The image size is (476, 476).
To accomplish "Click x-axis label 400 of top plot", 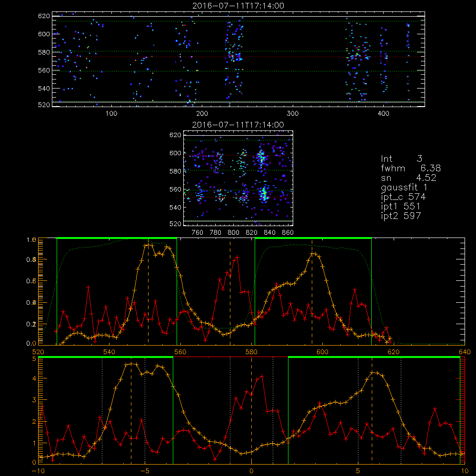I will click(383, 114).
